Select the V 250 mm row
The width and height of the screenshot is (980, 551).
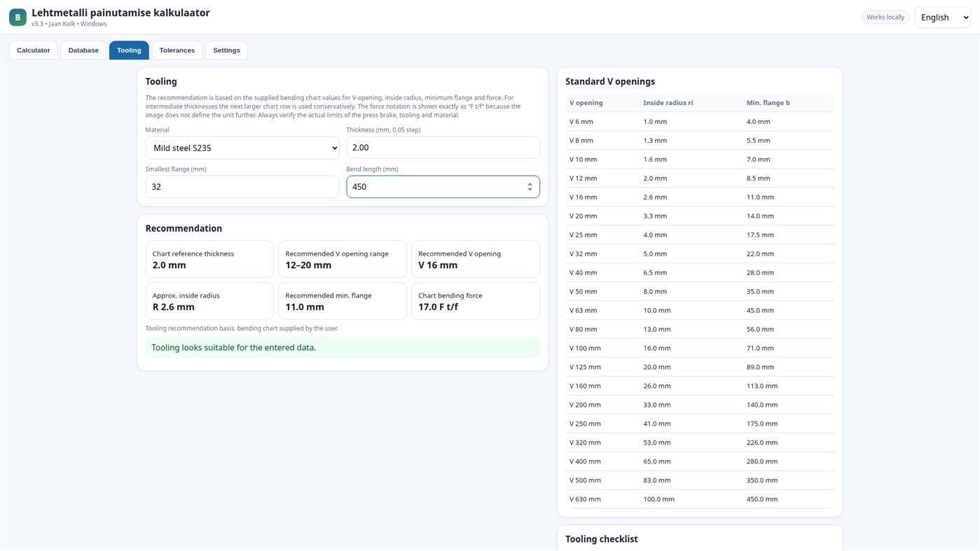pyautogui.click(x=700, y=424)
